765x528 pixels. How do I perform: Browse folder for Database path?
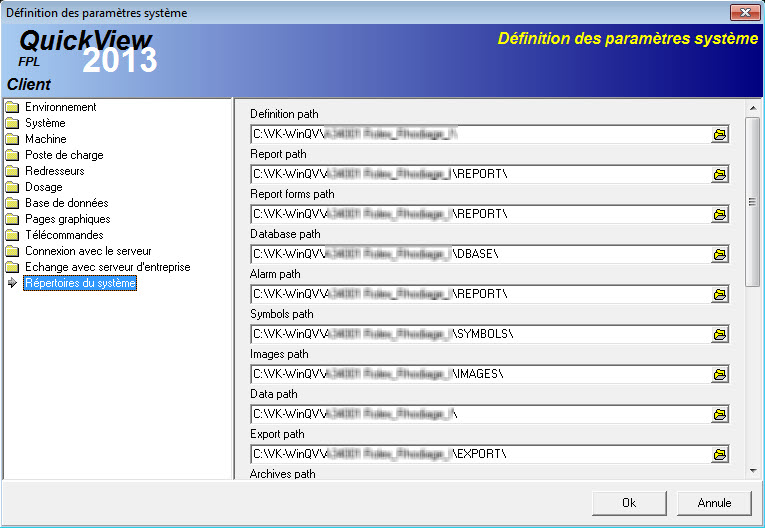pos(720,255)
